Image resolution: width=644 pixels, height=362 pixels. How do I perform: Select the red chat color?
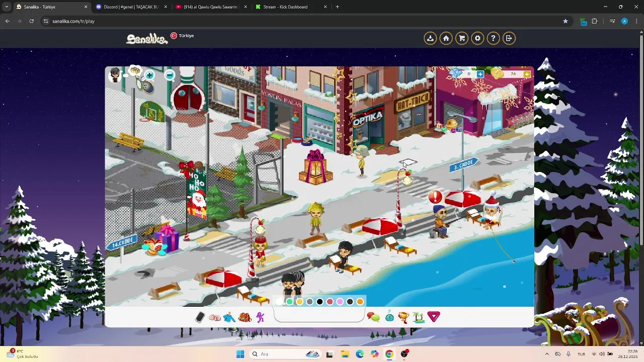point(330,302)
